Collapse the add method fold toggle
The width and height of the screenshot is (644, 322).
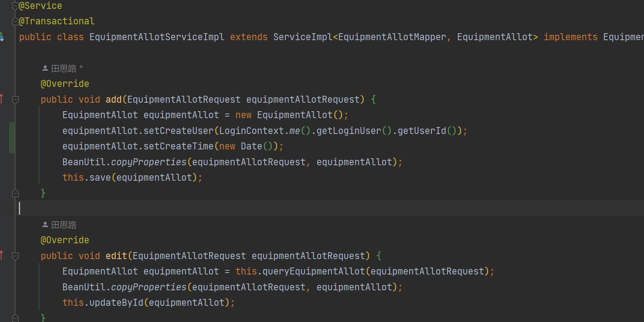[x=15, y=100]
